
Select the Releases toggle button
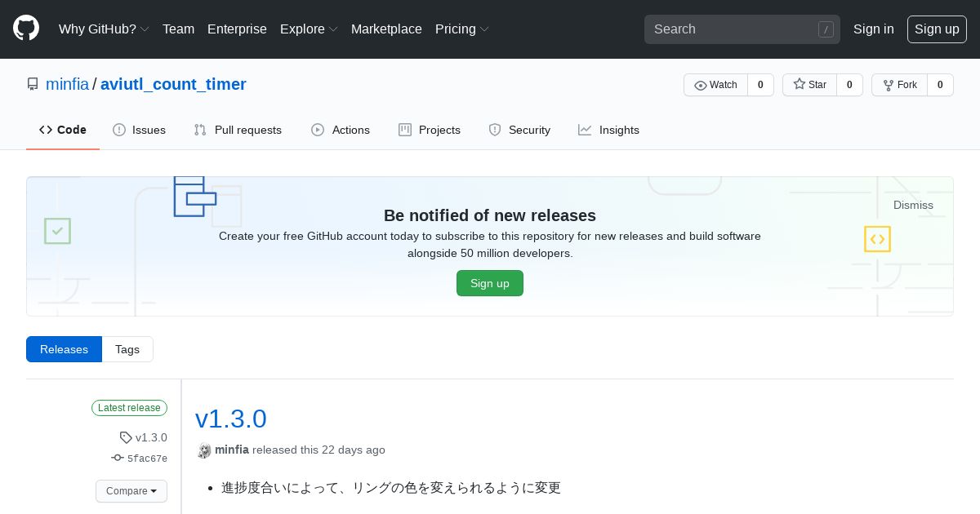(x=64, y=349)
